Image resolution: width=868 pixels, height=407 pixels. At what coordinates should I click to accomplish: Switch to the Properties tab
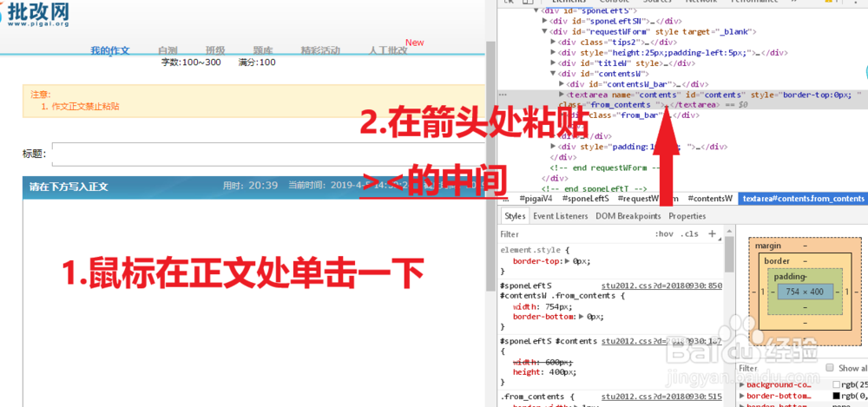687,216
